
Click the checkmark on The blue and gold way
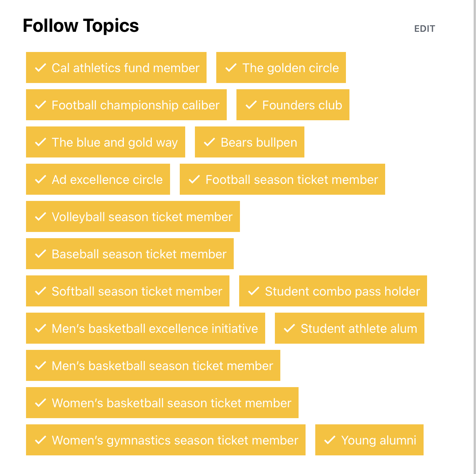tap(41, 142)
